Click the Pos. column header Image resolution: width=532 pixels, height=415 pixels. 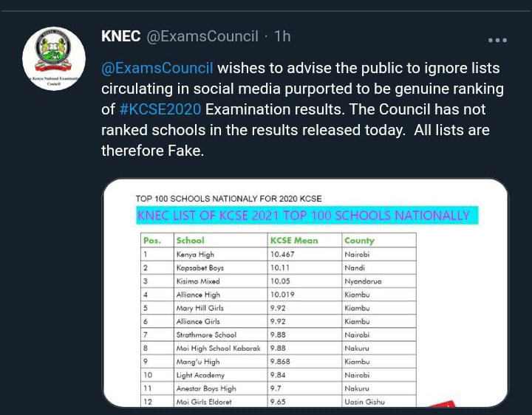point(152,241)
